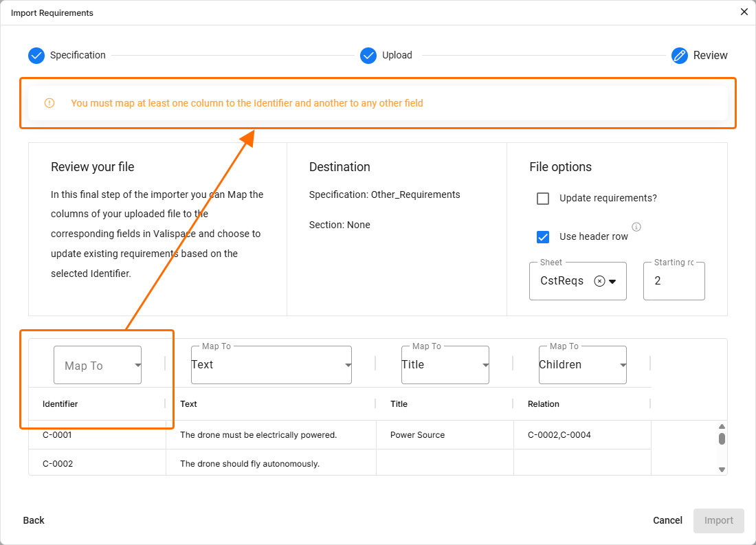Click the table's vertical scrollbar thumb
The image size is (756, 545).
pyautogui.click(x=722, y=438)
